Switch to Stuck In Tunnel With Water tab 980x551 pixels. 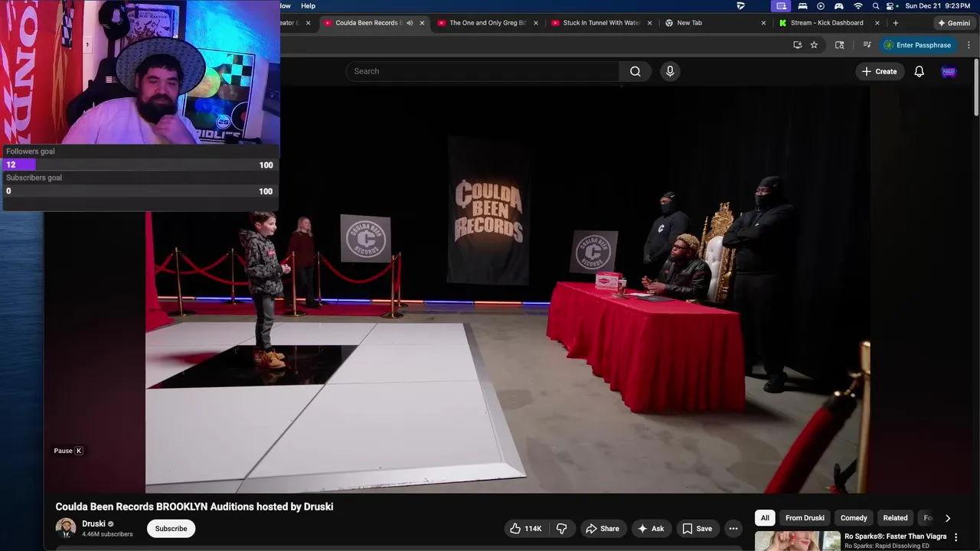pyautogui.click(x=601, y=23)
